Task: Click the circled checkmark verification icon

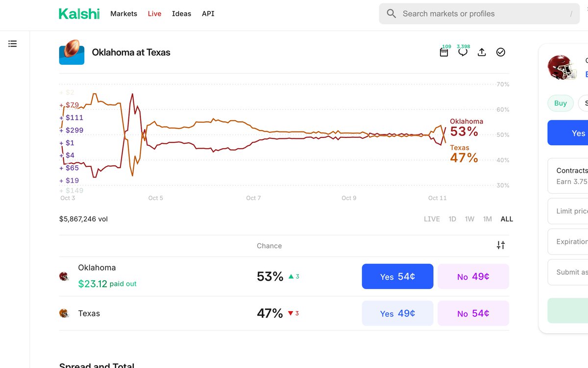Action: point(500,52)
